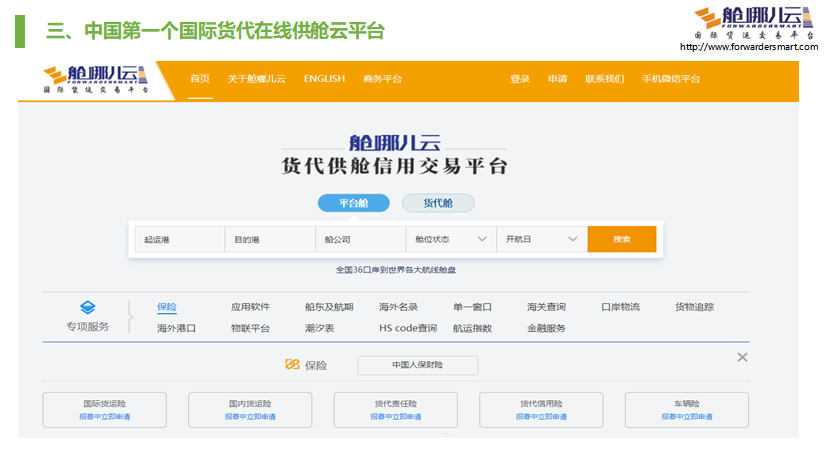The height and width of the screenshot is (454, 830).
Task: Click the 货代责任险 card
Action: click(395, 410)
